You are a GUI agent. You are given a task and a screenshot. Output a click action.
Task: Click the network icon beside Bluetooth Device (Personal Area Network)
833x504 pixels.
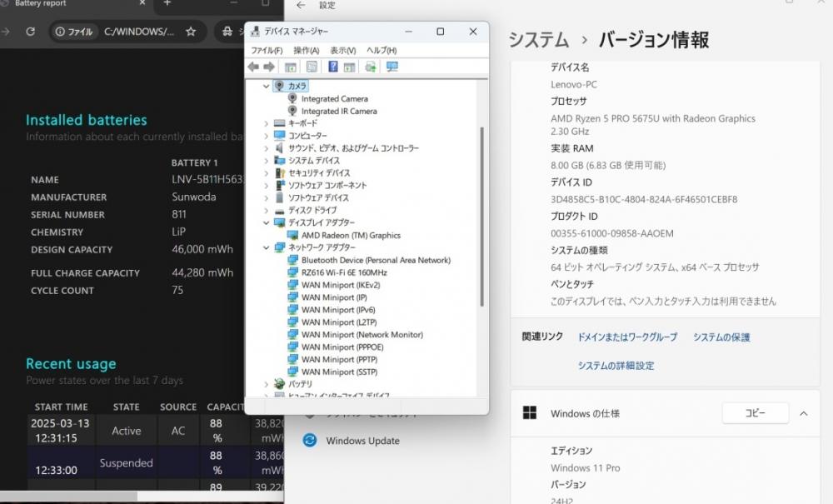click(x=292, y=260)
